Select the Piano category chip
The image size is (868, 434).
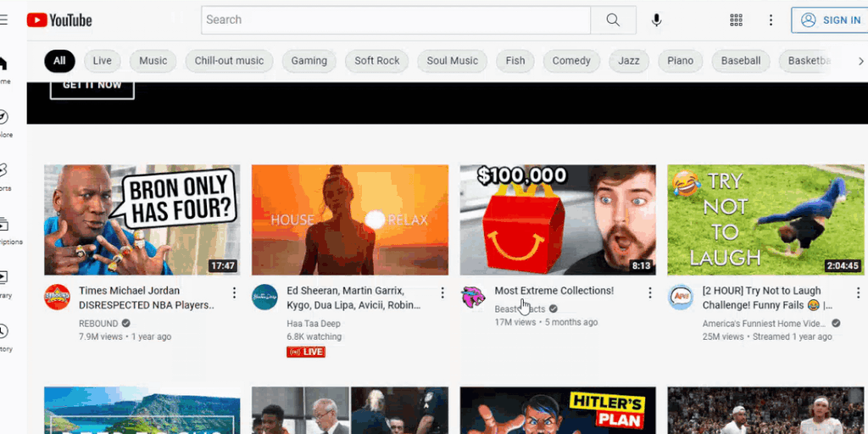681,61
